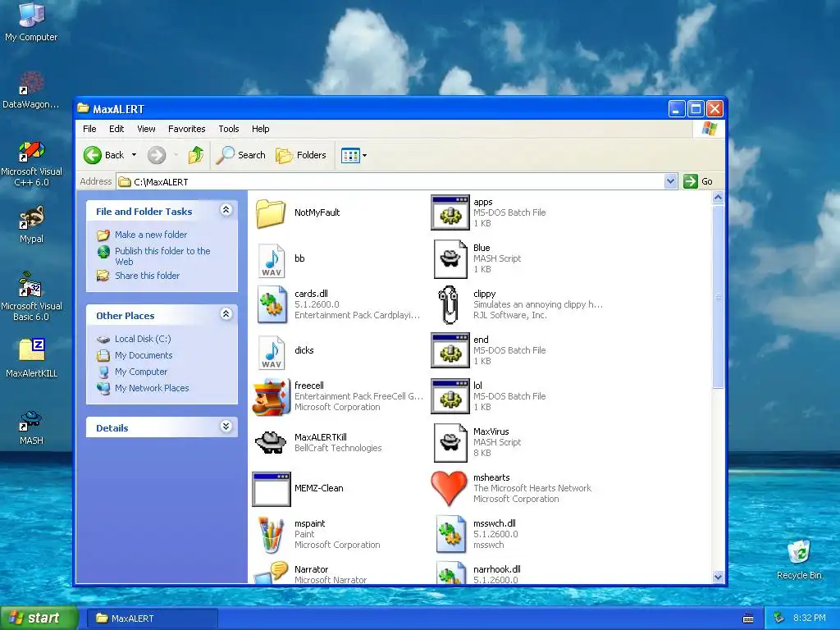Open the Views dropdown button

pos(354,156)
